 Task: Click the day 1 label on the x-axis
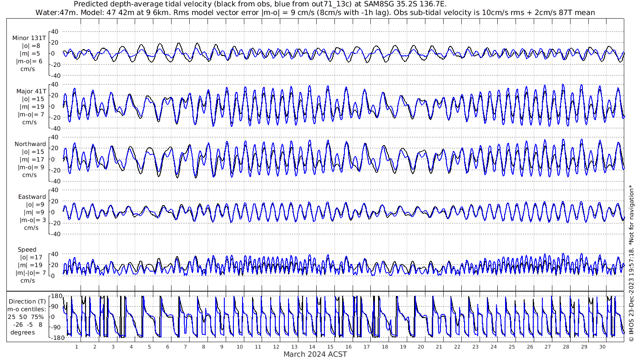coord(76,347)
